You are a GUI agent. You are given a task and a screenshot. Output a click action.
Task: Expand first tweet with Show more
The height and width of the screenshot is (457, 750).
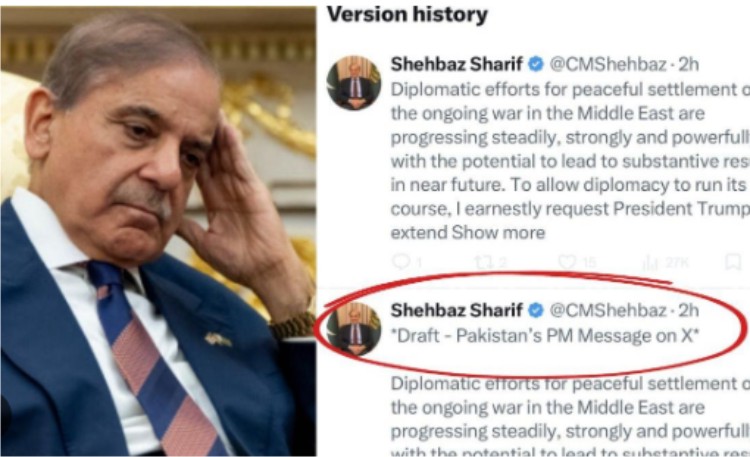(498, 233)
